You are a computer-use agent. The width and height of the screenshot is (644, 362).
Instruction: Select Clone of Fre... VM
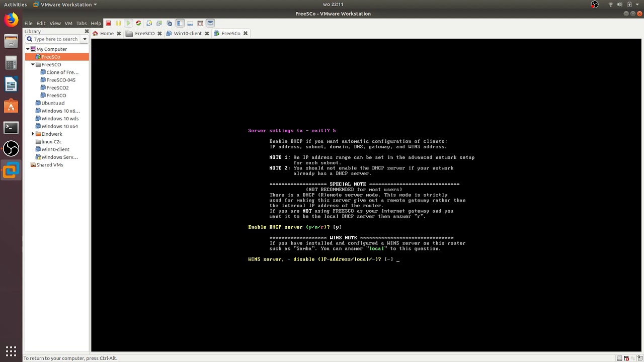(59, 72)
